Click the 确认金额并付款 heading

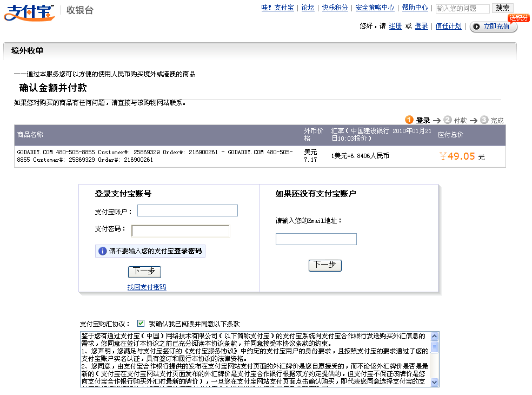53,88
